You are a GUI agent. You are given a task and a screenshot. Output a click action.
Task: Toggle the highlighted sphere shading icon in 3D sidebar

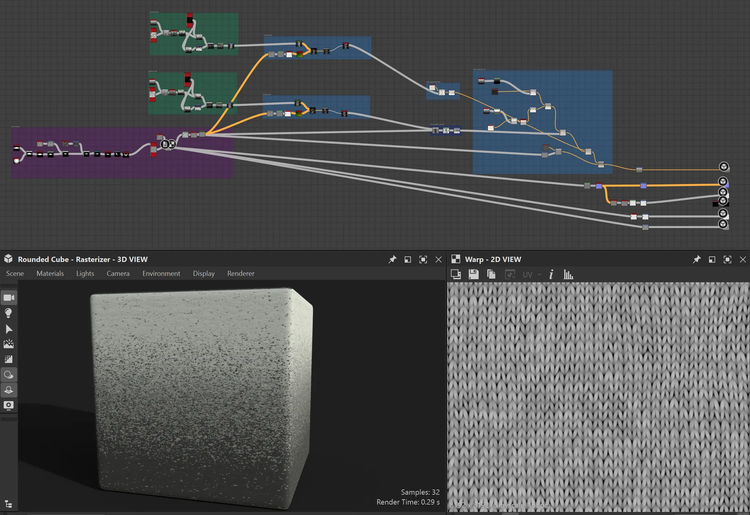(x=9, y=375)
